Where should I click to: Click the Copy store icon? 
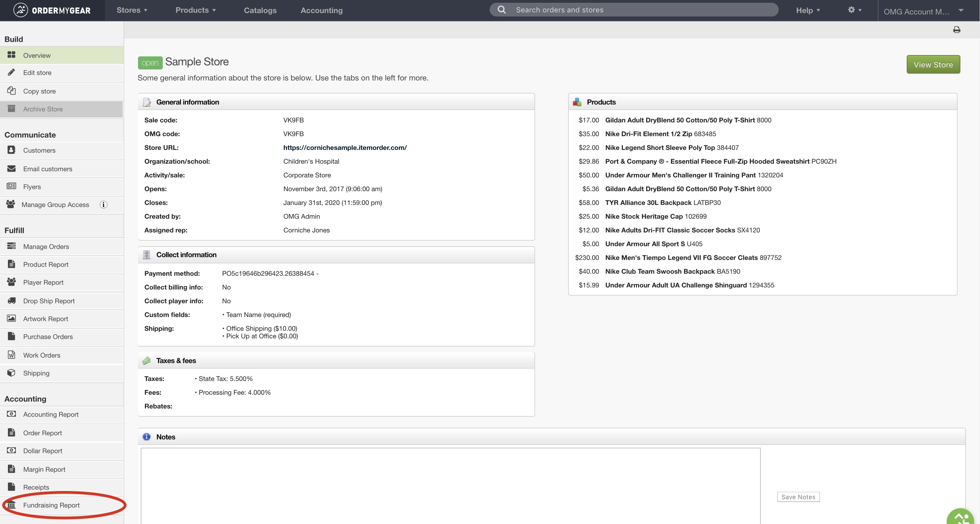(11, 91)
